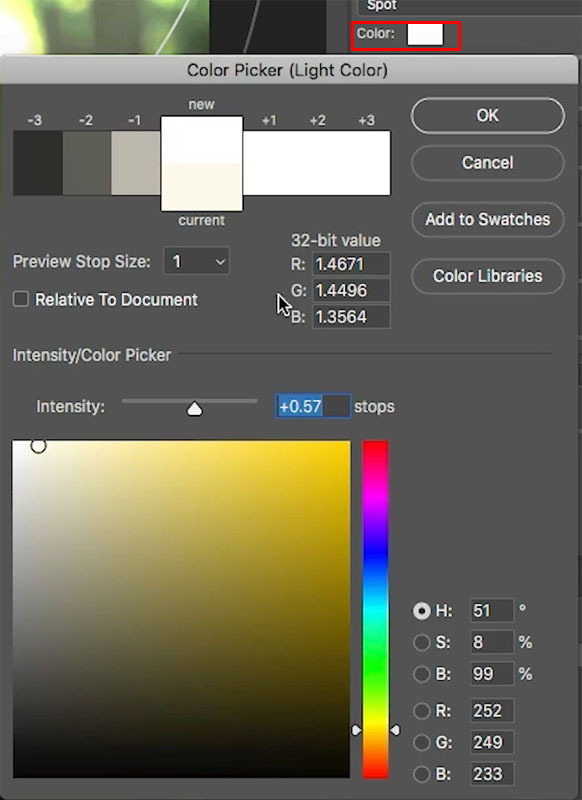This screenshot has height=800, width=582.
Task: Select the G green radio button
Action: click(422, 742)
